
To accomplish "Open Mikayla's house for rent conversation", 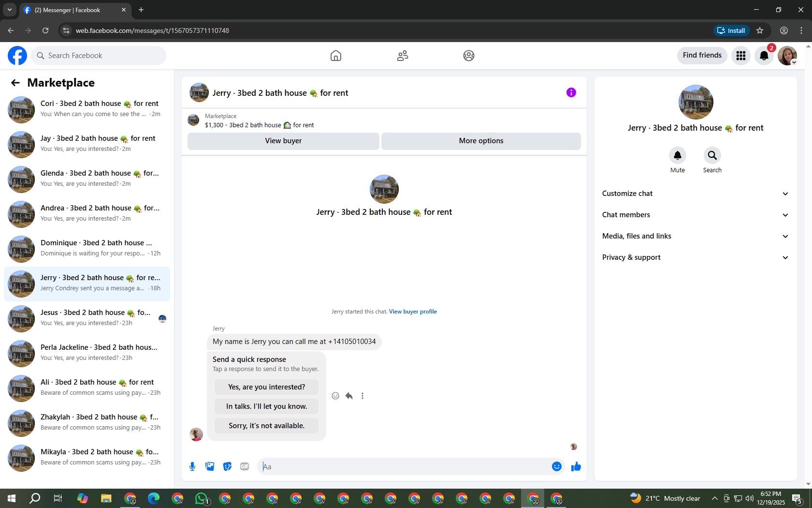I will (x=87, y=458).
